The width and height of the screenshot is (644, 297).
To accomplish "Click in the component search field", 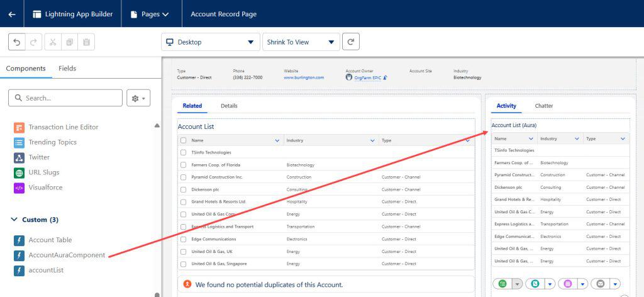I will 65,98.
